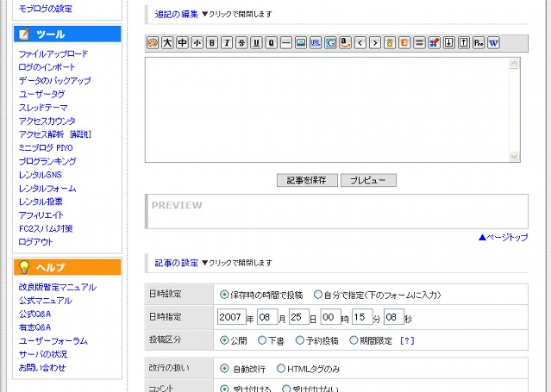
Task: Click inside the 追記 text editing area
Action: click(x=327, y=110)
